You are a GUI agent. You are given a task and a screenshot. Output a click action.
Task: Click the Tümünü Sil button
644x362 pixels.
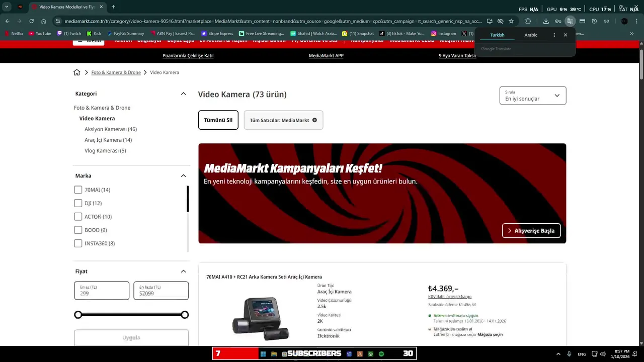tap(218, 120)
